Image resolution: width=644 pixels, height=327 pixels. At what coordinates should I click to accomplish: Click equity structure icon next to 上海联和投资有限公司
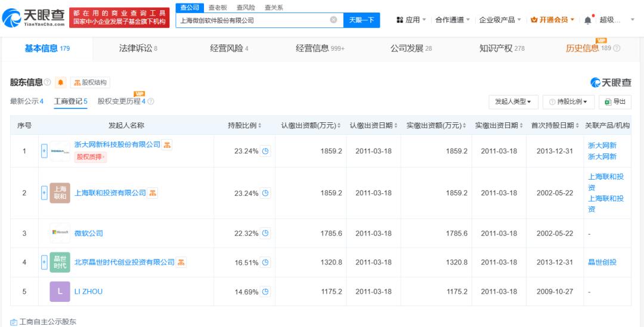pos(153,193)
